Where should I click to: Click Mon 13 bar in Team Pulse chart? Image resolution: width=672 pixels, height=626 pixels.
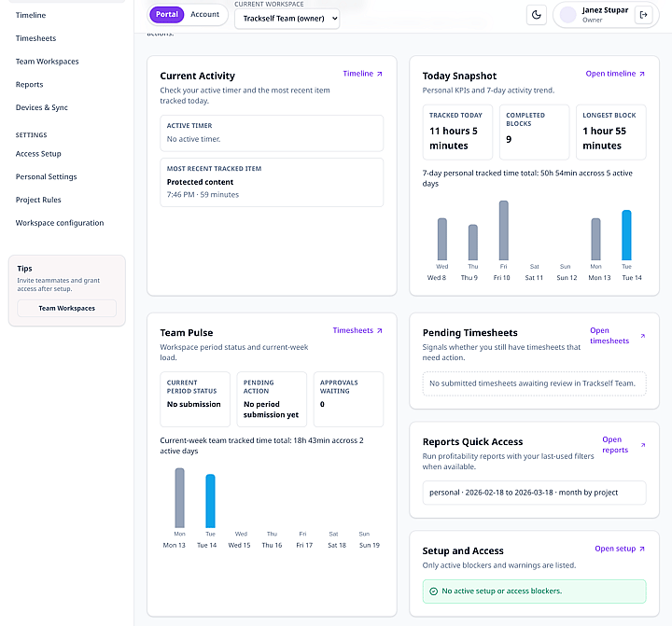coord(179,498)
